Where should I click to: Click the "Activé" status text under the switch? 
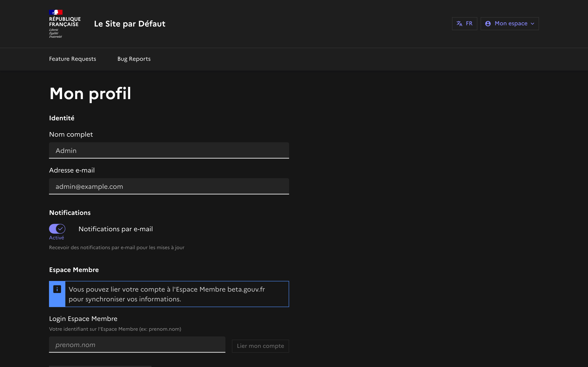click(x=56, y=238)
